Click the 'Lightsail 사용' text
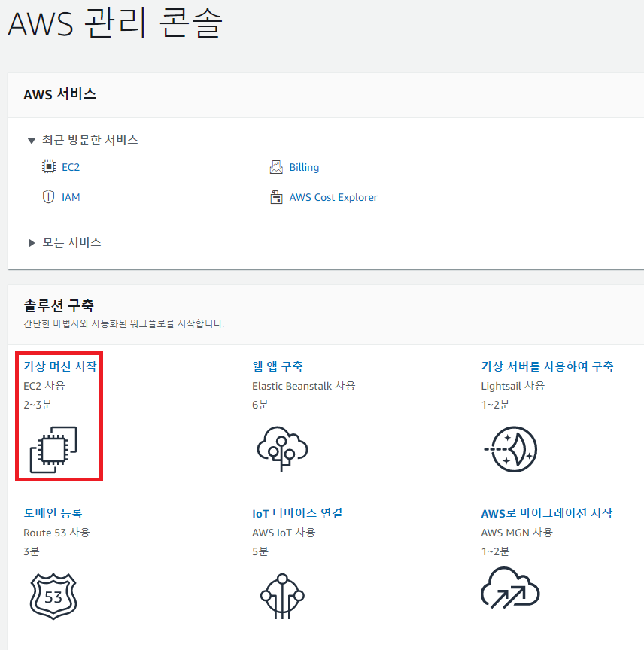This screenshot has width=644, height=650. coord(512,386)
